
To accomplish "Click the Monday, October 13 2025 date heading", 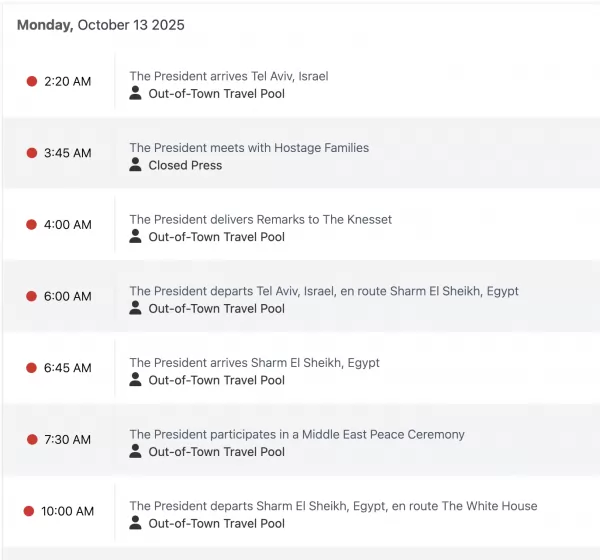I will [x=101, y=25].
